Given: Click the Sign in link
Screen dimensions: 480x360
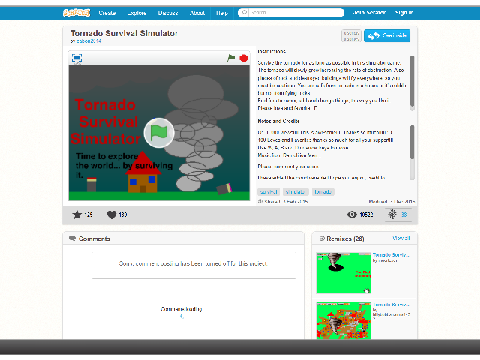Looking at the screenshot, I should (404, 12).
